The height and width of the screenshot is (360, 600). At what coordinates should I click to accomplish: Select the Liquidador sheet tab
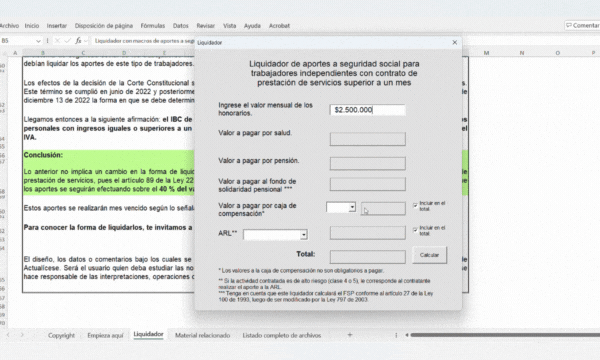coord(148,334)
